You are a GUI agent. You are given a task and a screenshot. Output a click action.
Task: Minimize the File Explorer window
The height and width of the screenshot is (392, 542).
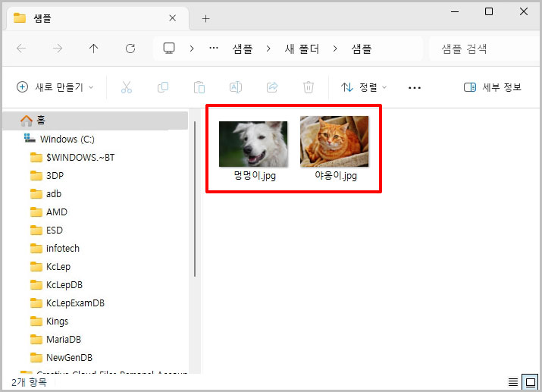(x=455, y=12)
